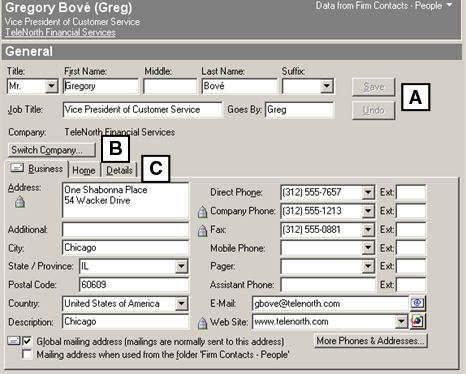Enable mailing address for Firm Contacts - People folder
Screen dimensions: 466x374
tap(27, 354)
